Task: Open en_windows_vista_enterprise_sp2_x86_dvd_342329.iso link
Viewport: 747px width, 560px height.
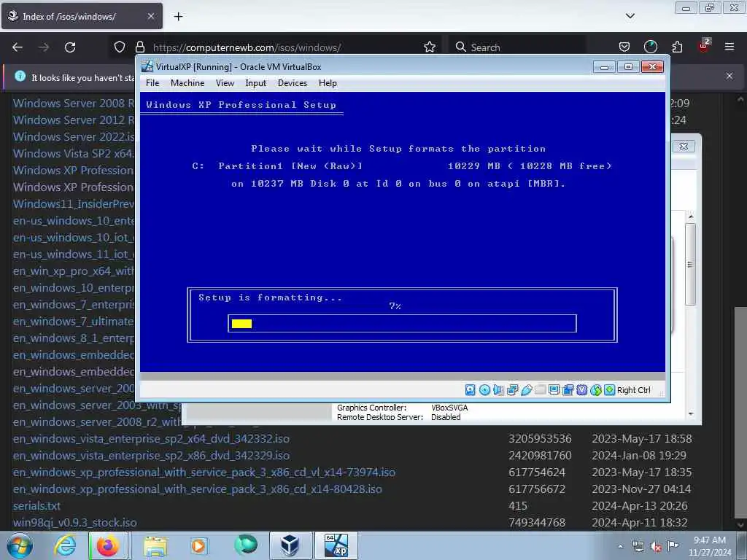Action: click(151, 455)
